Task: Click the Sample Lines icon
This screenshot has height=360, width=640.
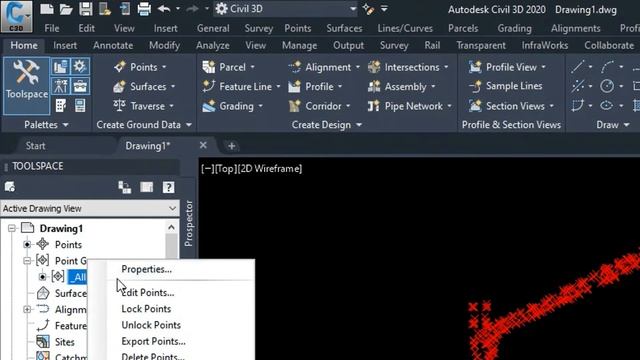Action: pyautogui.click(x=475, y=86)
